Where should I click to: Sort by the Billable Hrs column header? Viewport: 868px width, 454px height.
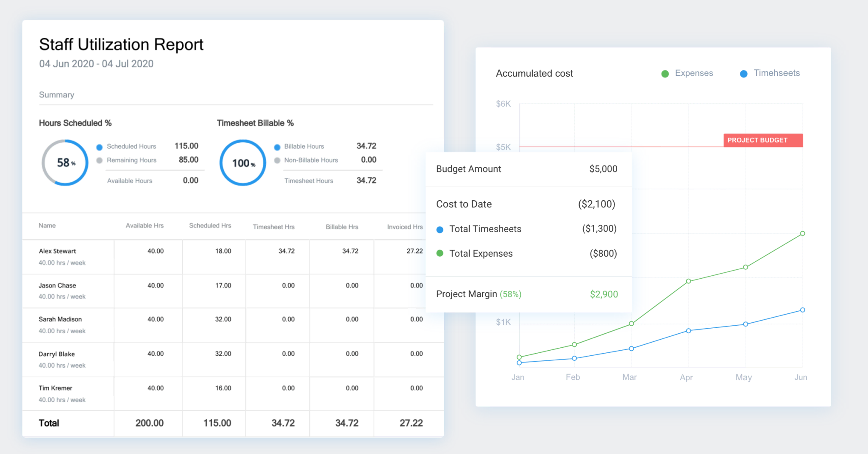coord(342,227)
